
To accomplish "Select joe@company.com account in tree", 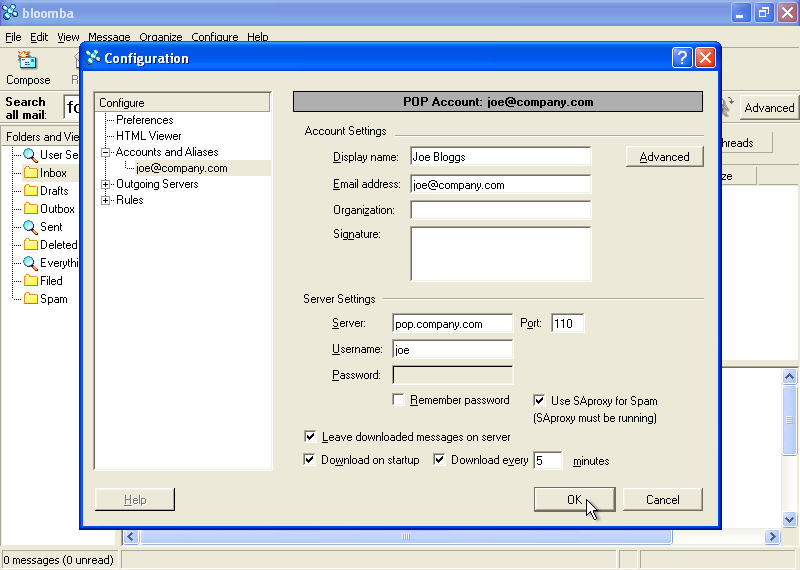I will [x=182, y=168].
